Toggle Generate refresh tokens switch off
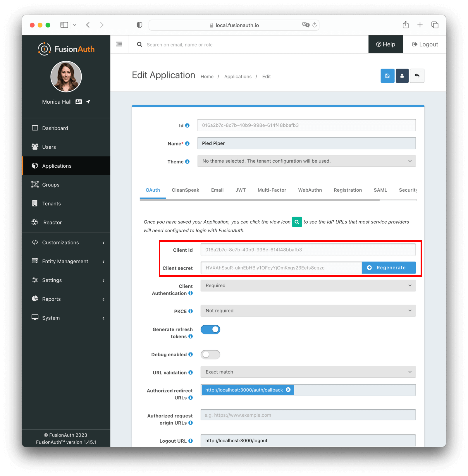This screenshot has width=468, height=476. 210,329
